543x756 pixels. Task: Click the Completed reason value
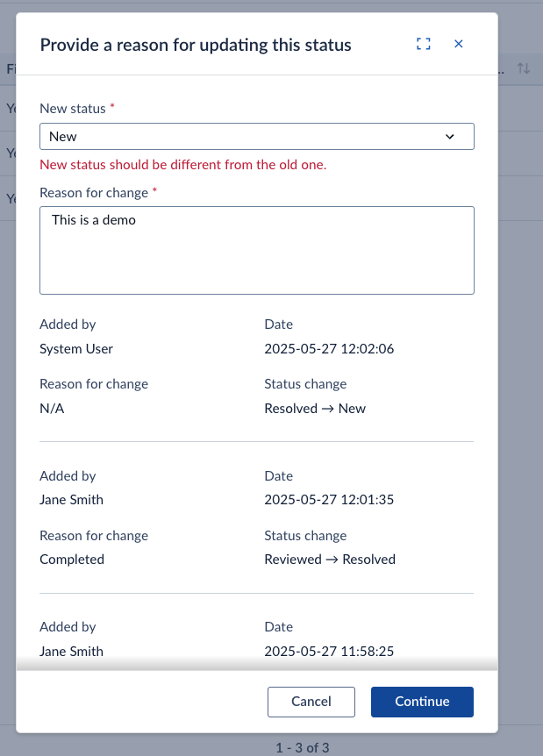coord(72,560)
